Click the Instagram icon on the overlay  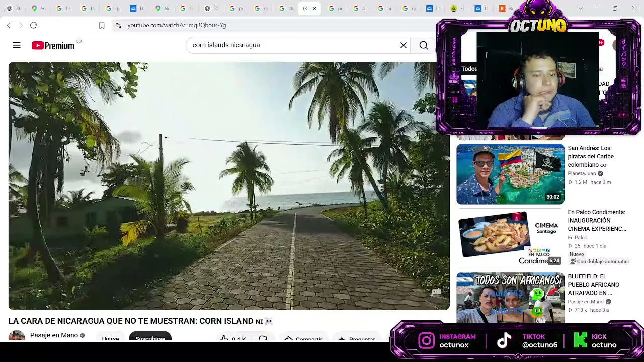[426, 341]
